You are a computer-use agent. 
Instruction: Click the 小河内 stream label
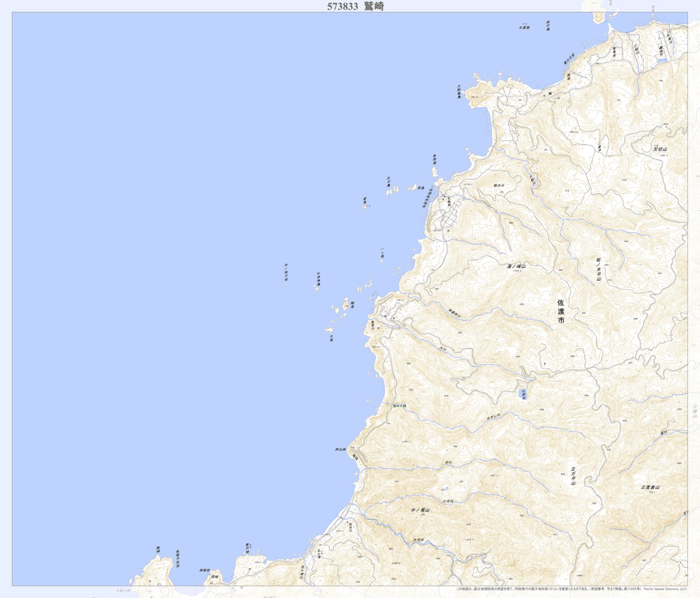pos(448,501)
